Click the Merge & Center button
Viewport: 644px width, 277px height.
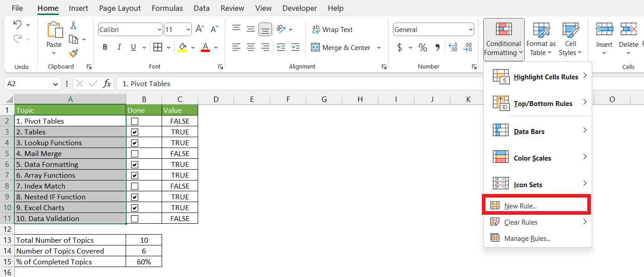(341, 47)
